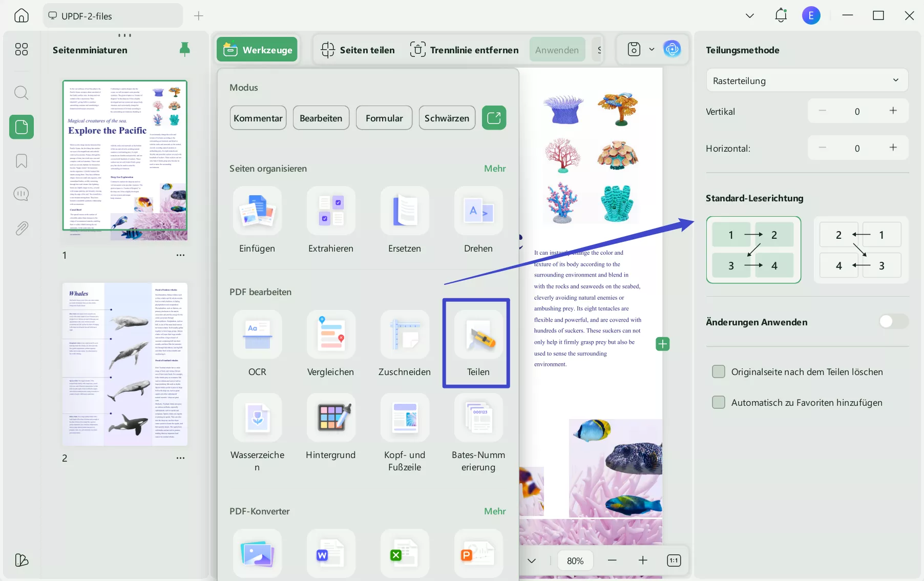Open the zoom level dropdown 80%
This screenshot has height=581, width=924.
[575, 561]
